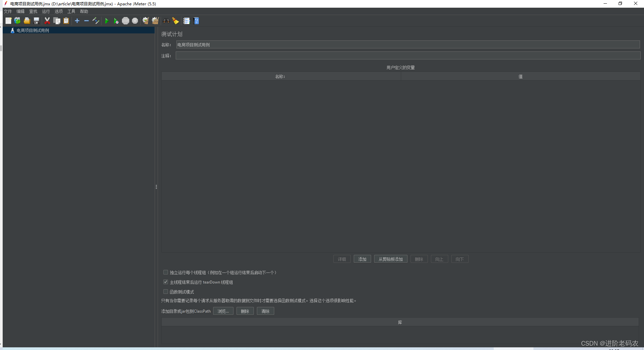644x350 pixels.
Task: Start the test with green arrow
Action: coord(107,21)
